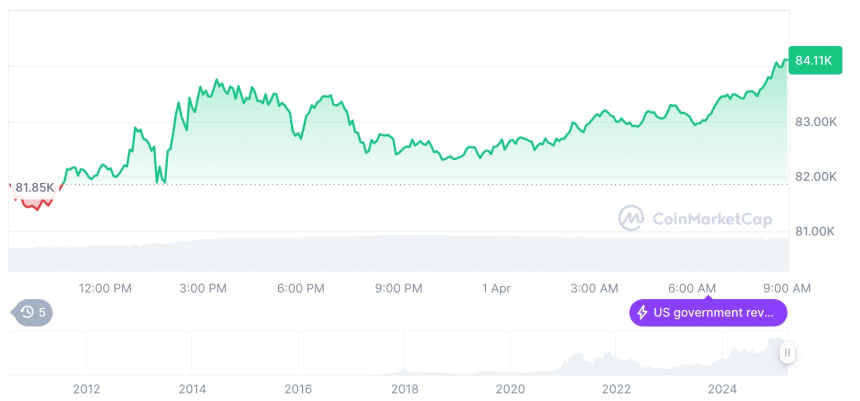Click the 81.85K opening price label
Image resolution: width=860 pixels, height=401 pixels.
[34, 187]
